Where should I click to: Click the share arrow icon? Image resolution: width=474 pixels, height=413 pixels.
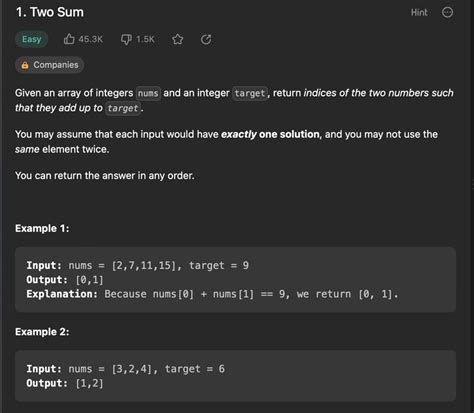point(206,39)
